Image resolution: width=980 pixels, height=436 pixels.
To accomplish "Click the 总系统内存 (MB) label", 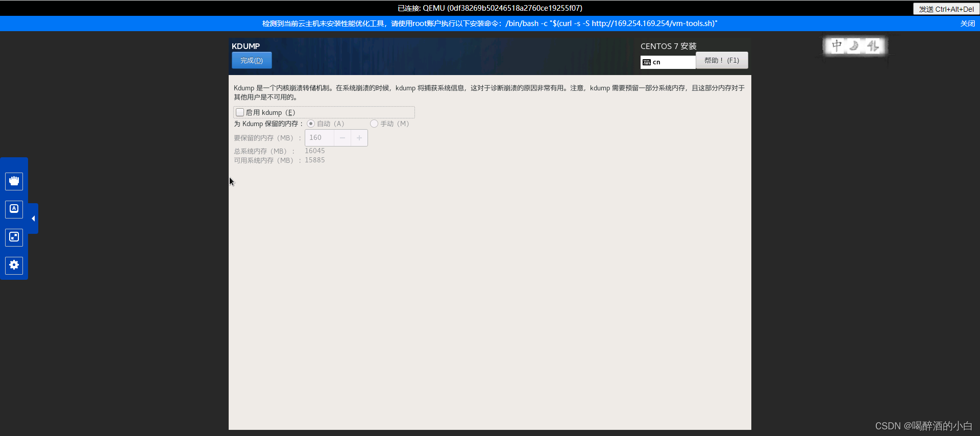I will click(264, 151).
